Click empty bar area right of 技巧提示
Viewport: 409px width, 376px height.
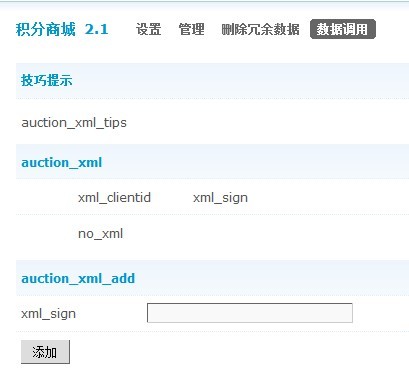[241, 80]
